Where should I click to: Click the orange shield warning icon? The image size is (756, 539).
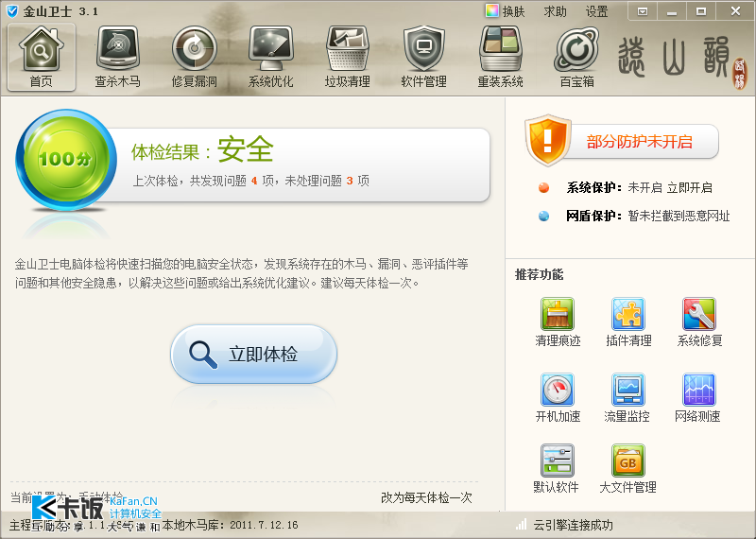tap(548, 140)
